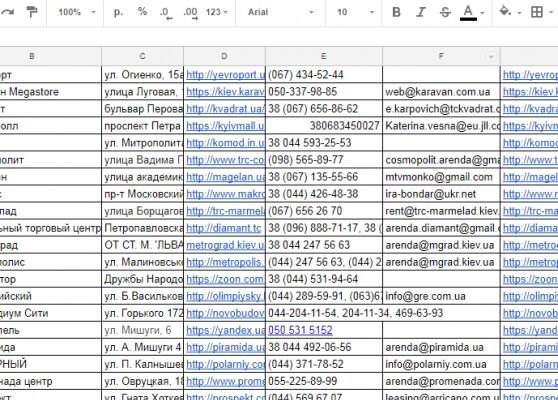Select the paint format roller tool
This screenshot has height=400, width=558.
click(32, 12)
